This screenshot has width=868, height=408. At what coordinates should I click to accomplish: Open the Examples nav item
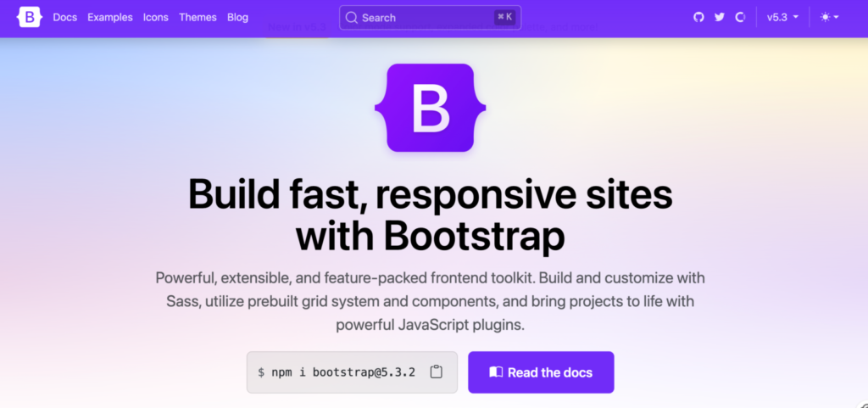click(x=110, y=17)
